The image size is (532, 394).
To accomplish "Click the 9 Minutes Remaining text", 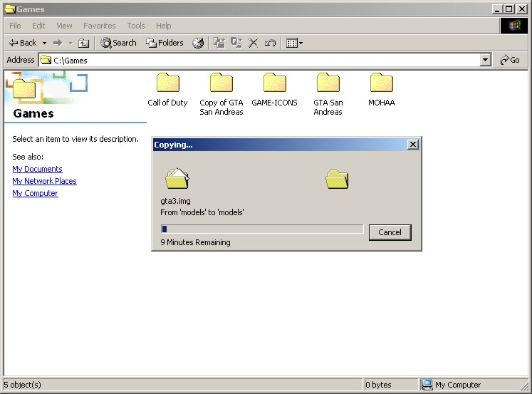I will (x=195, y=242).
